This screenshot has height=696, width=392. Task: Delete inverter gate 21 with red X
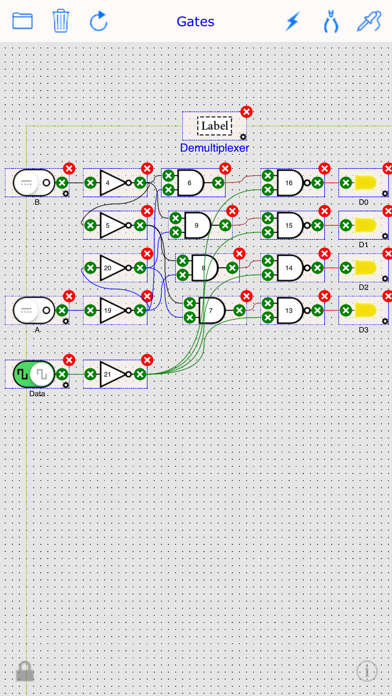click(147, 360)
